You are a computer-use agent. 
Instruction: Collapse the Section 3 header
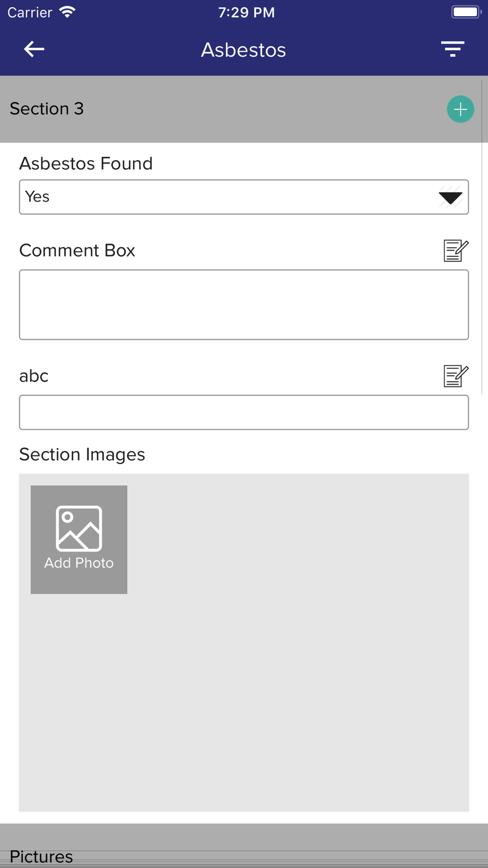(x=244, y=109)
